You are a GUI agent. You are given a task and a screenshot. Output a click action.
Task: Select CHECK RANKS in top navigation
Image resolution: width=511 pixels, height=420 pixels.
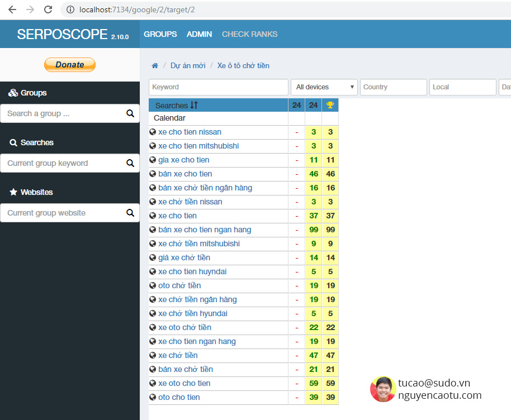coord(249,34)
